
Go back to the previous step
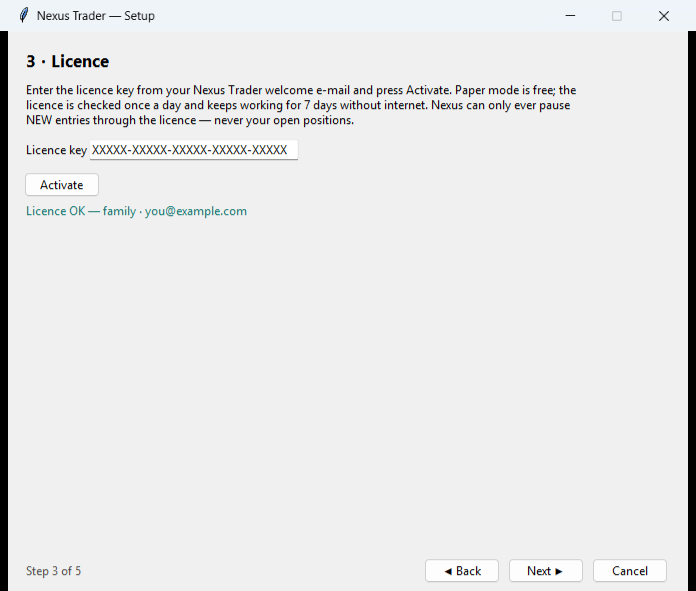pyautogui.click(x=462, y=571)
